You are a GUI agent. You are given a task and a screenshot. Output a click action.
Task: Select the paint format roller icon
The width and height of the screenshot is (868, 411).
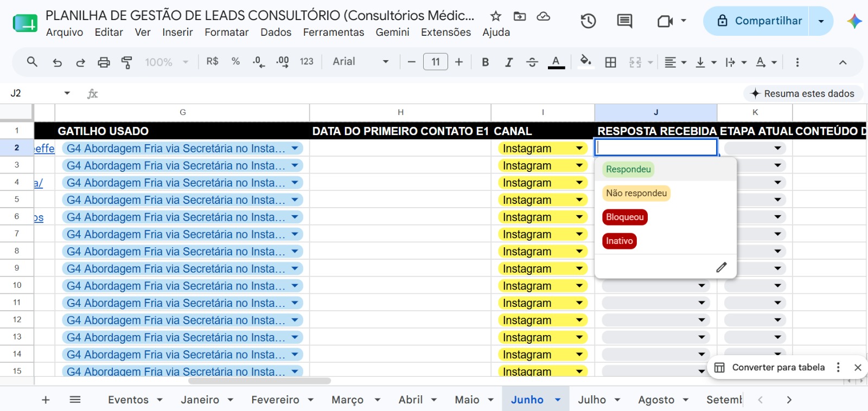(127, 62)
